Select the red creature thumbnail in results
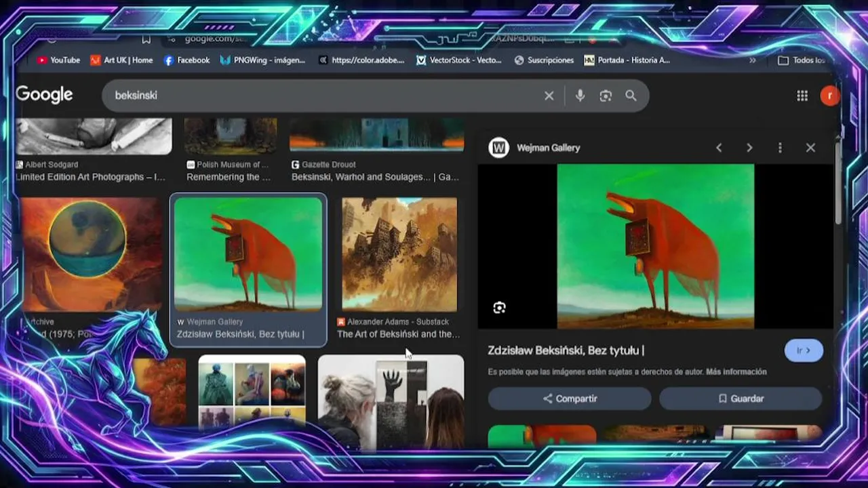Screen dimensions: 868x488 pyautogui.click(x=248, y=254)
